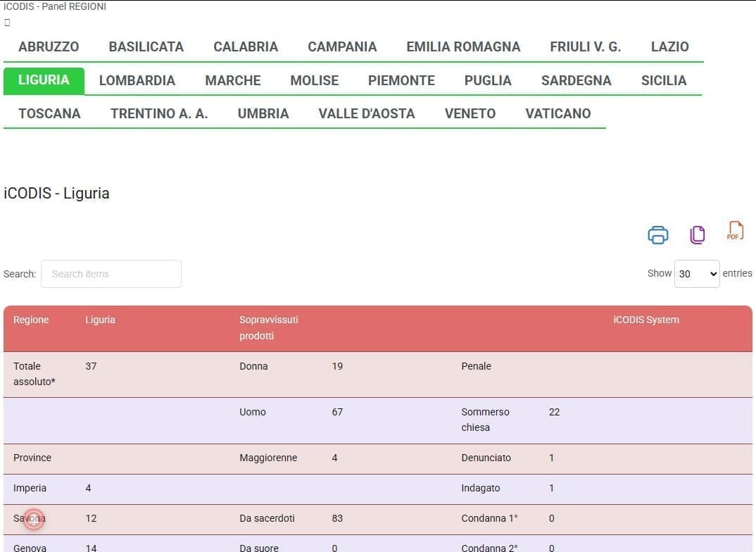Image resolution: width=756 pixels, height=552 pixels.
Task: Open the MOLISE tab
Action: [x=315, y=80]
